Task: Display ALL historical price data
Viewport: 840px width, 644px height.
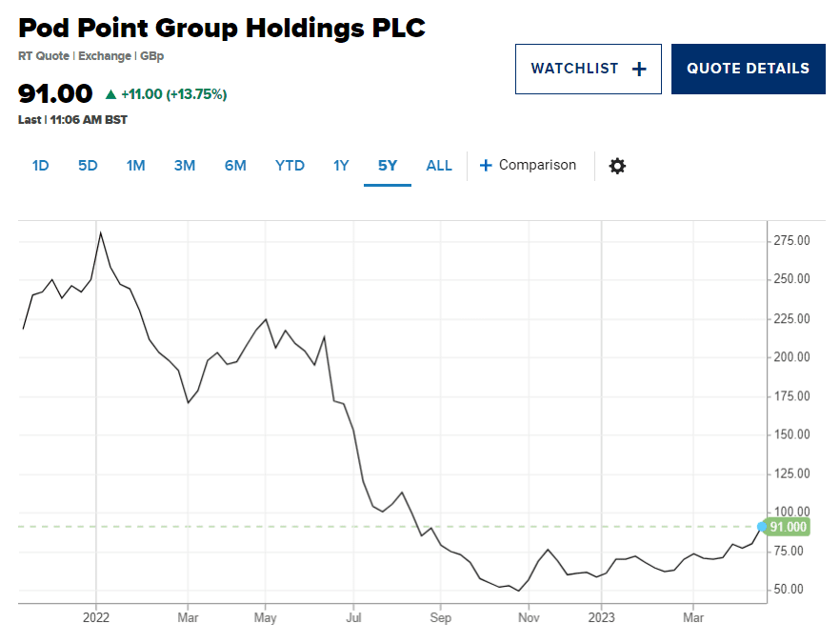Action: [x=439, y=166]
